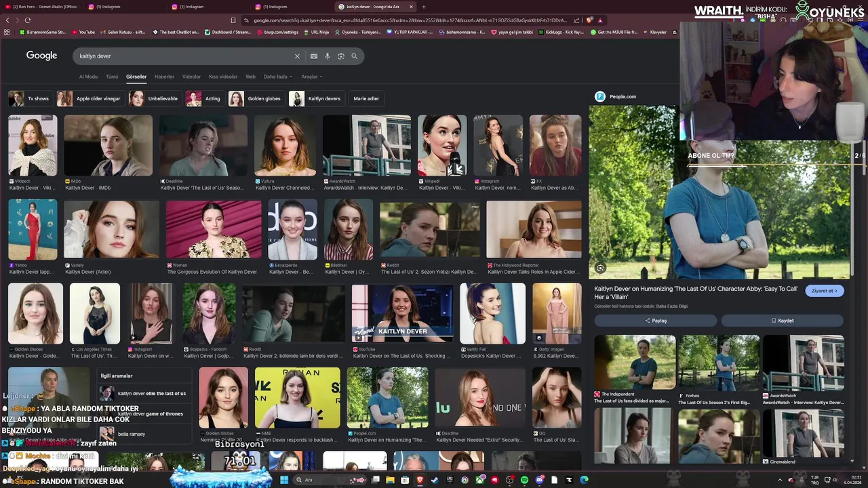The height and width of the screenshot is (488, 868).
Task: Go to Google homepage via logo
Action: point(41,56)
